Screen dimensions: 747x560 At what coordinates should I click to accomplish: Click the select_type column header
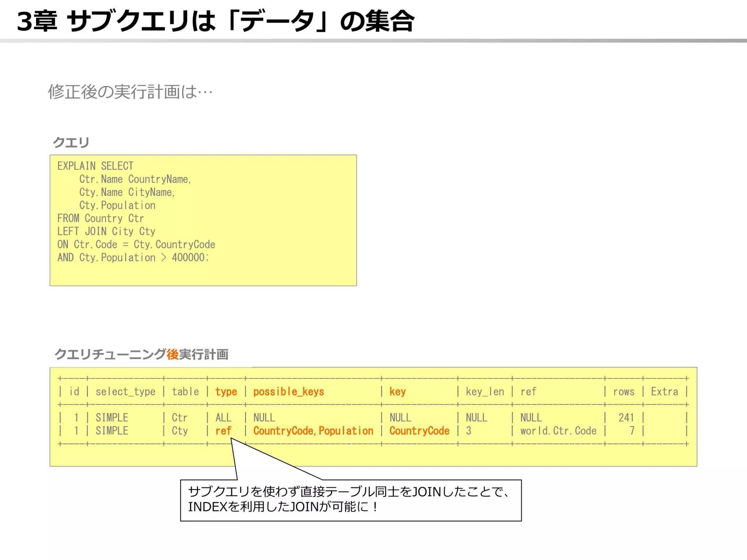click(x=125, y=392)
